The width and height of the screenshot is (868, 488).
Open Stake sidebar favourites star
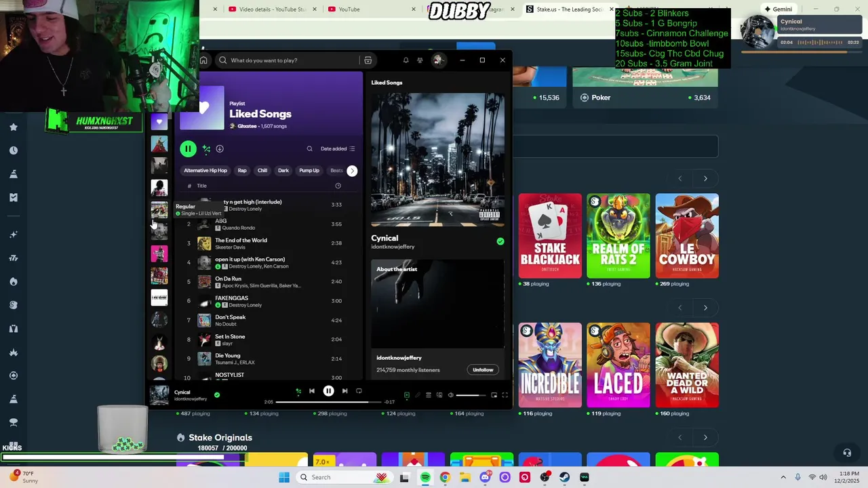14,127
